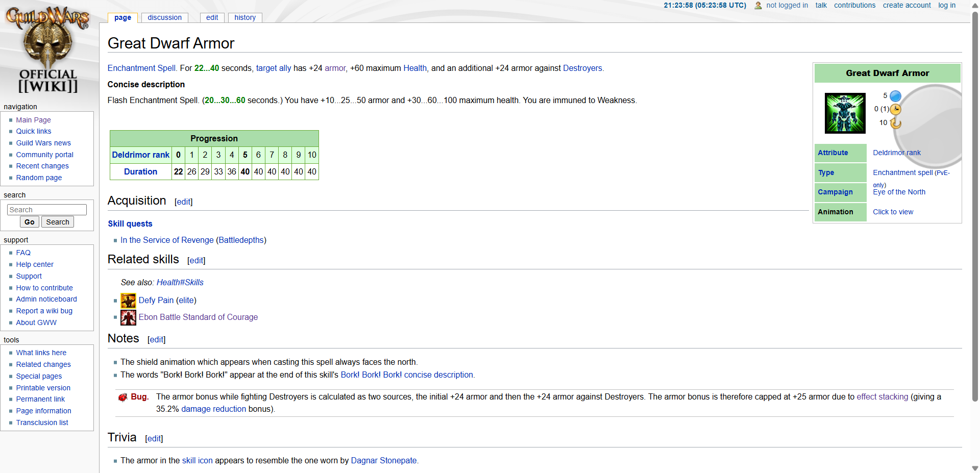
Task: Click the target ally link
Action: [274, 68]
